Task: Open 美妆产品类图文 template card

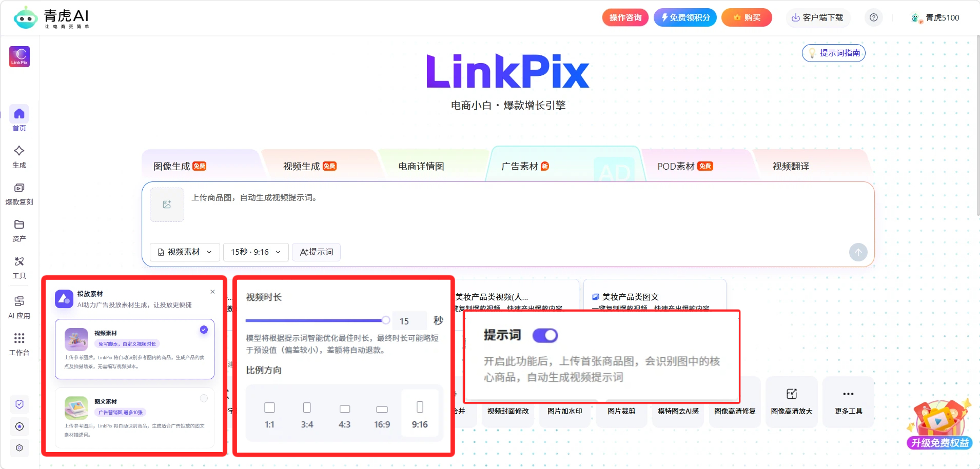Action: 655,295
